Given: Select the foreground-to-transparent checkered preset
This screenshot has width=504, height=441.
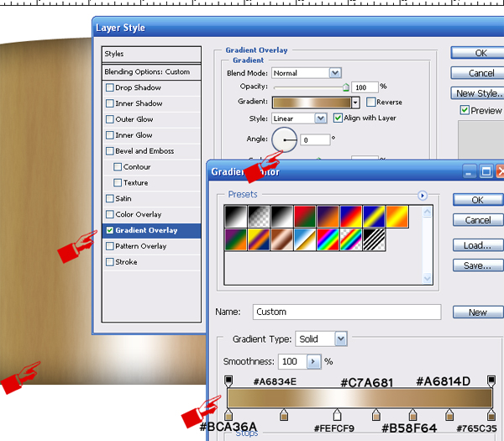Looking at the screenshot, I should (259, 217).
